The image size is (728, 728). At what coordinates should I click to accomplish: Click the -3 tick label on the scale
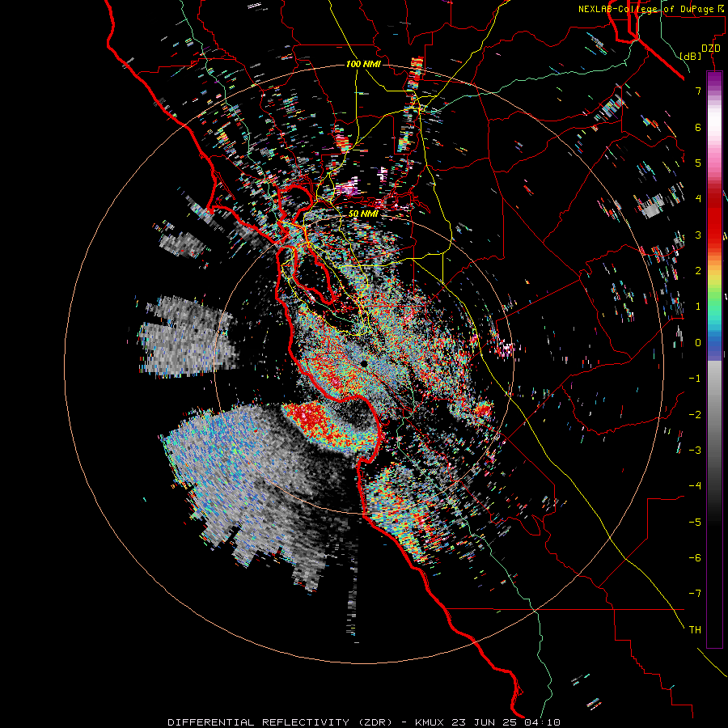695,451
